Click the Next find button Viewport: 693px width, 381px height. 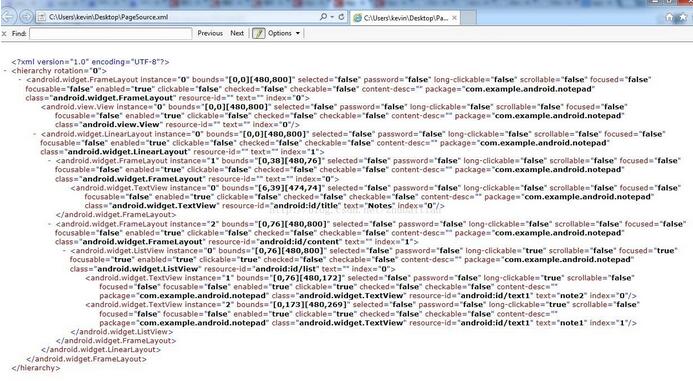237,33
